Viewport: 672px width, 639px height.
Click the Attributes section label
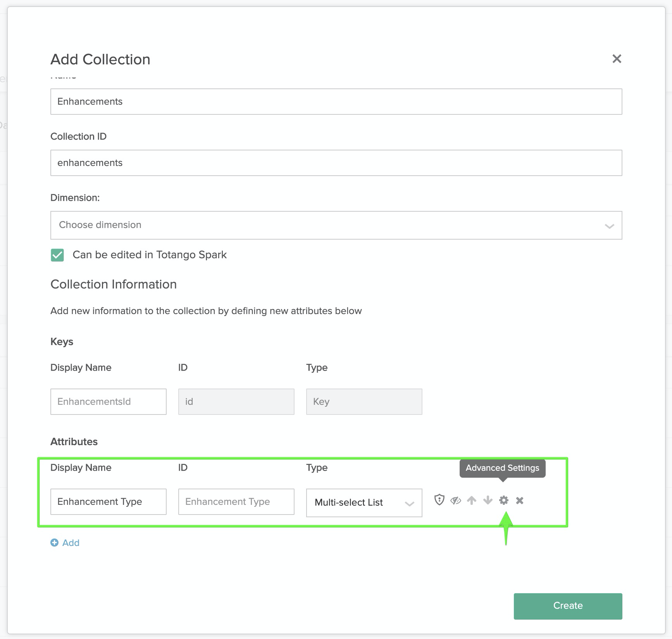tap(74, 442)
